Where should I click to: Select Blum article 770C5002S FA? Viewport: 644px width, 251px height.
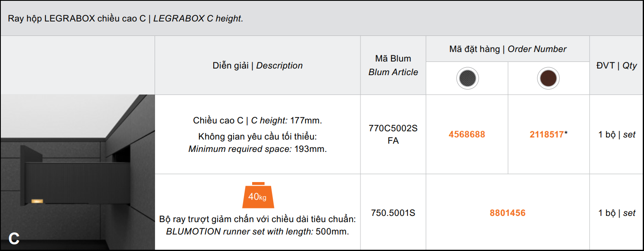click(393, 135)
